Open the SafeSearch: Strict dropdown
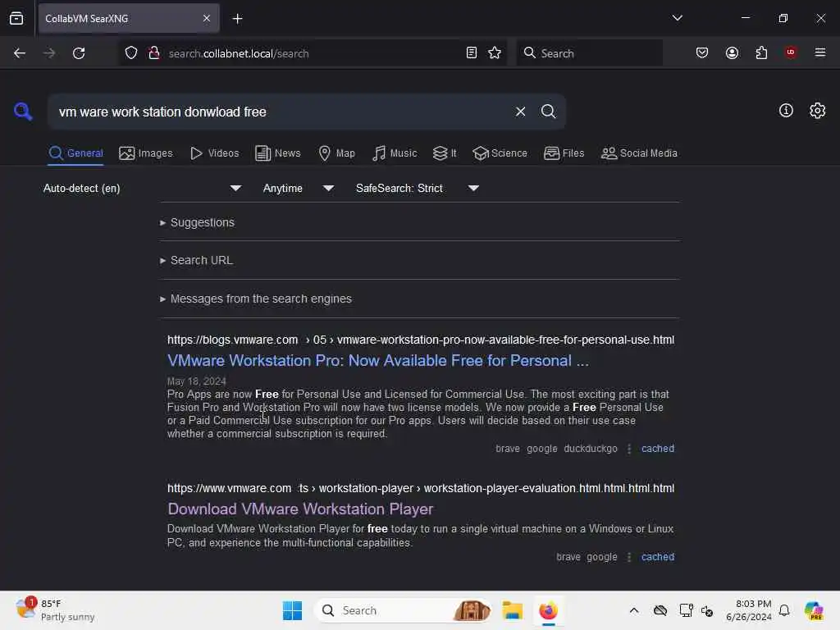 (x=417, y=188)
